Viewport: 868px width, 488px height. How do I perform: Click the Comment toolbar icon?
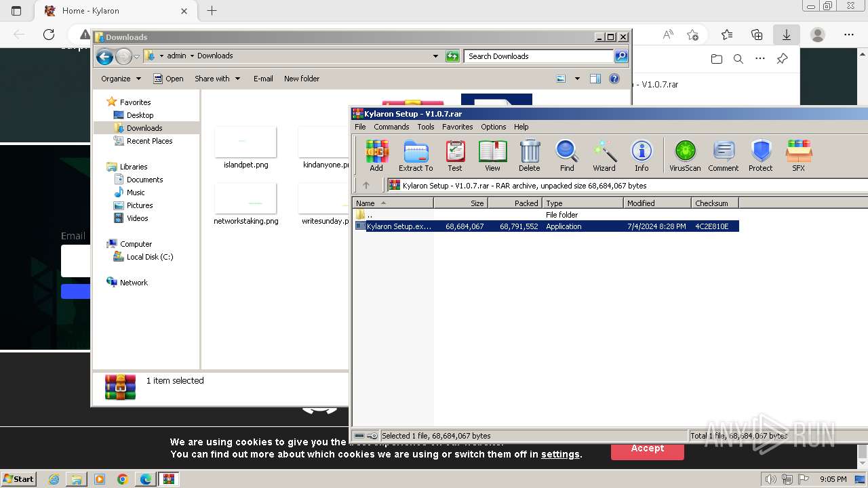pos(724,155)
